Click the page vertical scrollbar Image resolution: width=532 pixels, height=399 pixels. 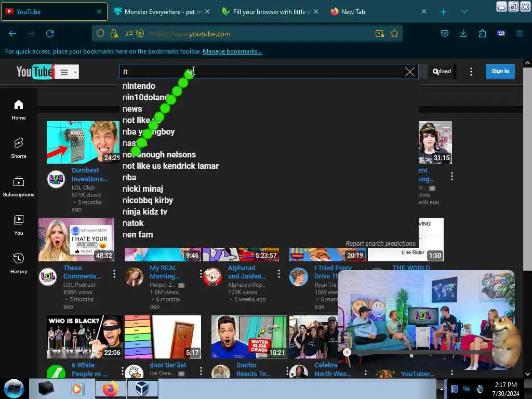coord(527,169)
